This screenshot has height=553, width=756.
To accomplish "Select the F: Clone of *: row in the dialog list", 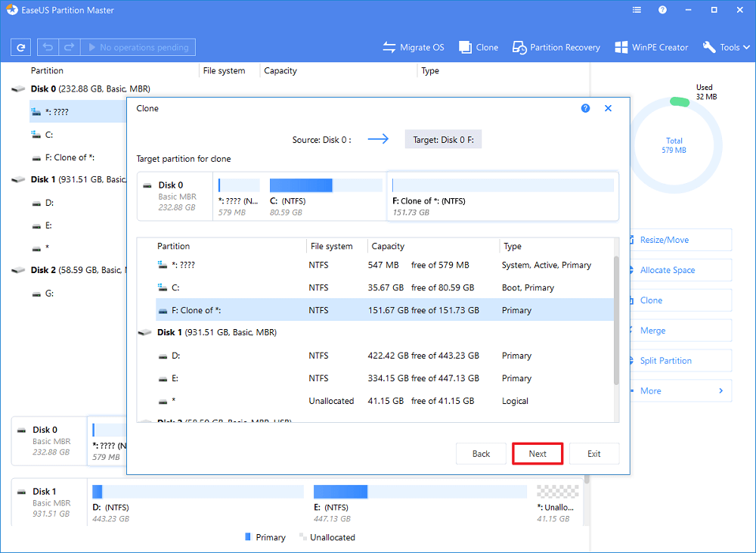I will tap(384, 310).
